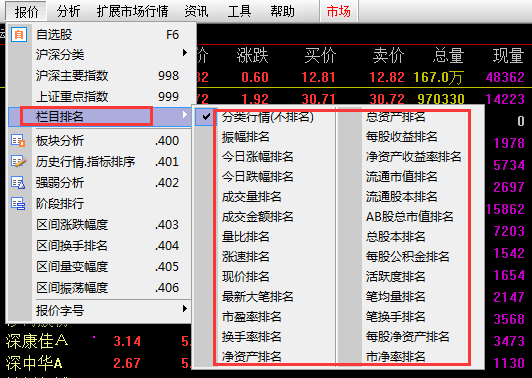Select 沪深主要指数 998 entry
This screenshot has width=532, height=378.
click(x=101, y=76)
